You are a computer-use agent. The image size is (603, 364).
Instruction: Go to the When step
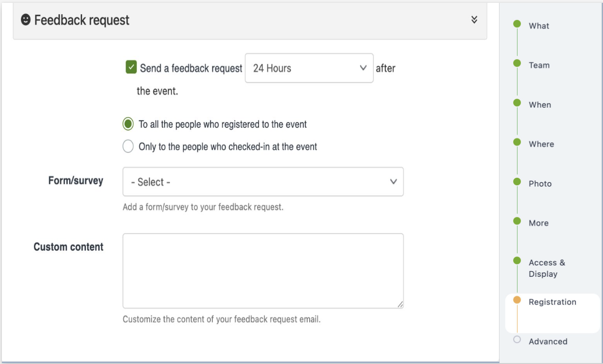(x=540, y=105)
